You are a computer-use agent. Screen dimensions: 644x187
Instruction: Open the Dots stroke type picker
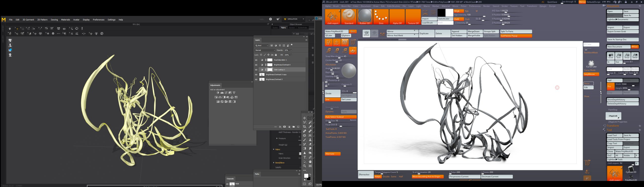[381, 16]
